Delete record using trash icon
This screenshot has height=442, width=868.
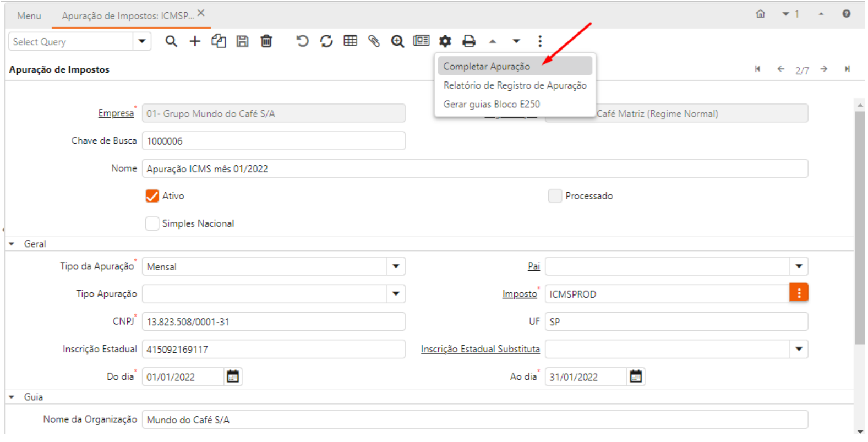[266, 41]
